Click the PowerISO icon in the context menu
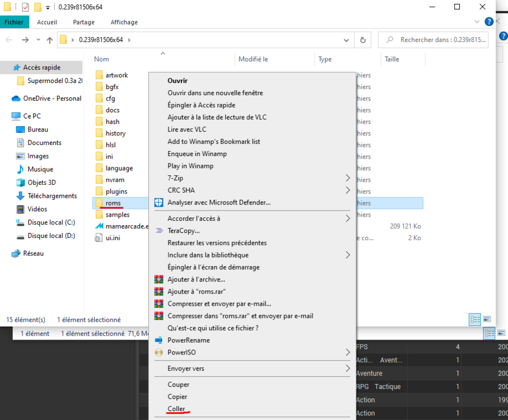This screenshot has height=420, width=508. [159, 353]
